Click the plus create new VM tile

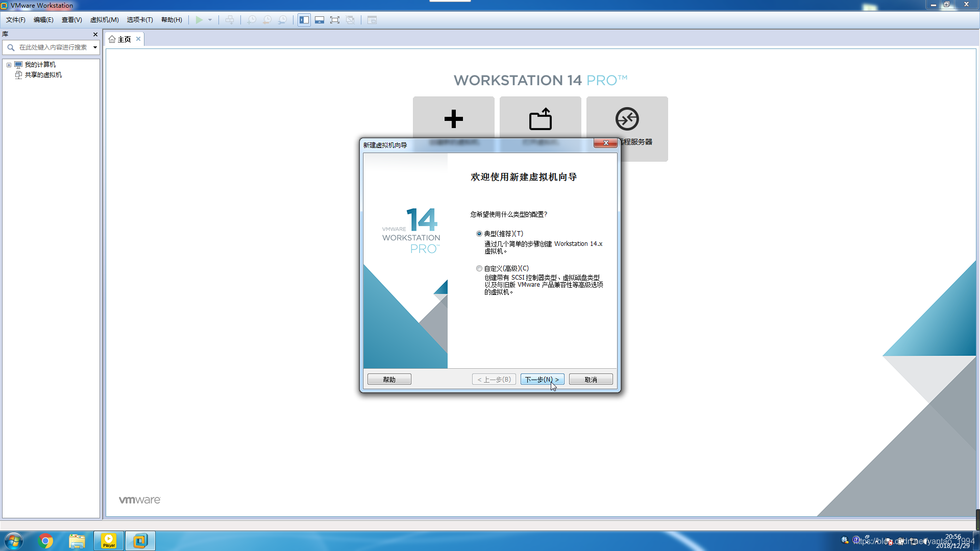click(453, 119)
